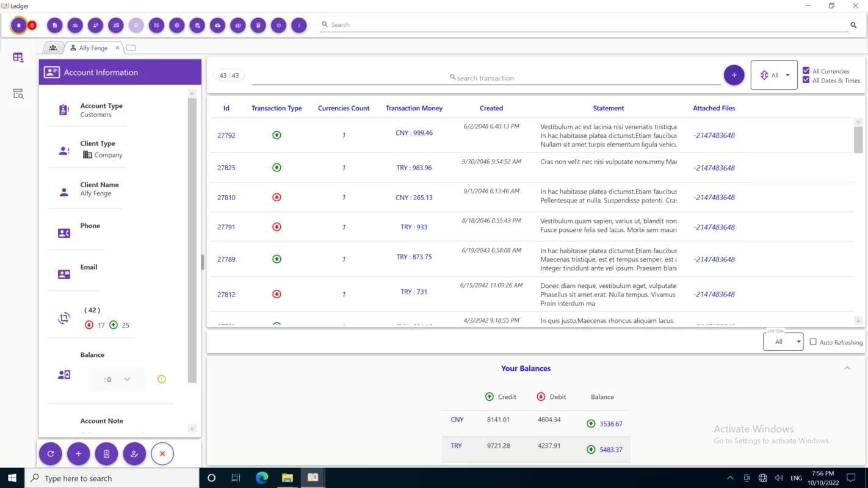The height and width of the screenshot is (488, 868).
Task: Click the calculator icon in top toolbar
Action: click(x=258, y=26)
